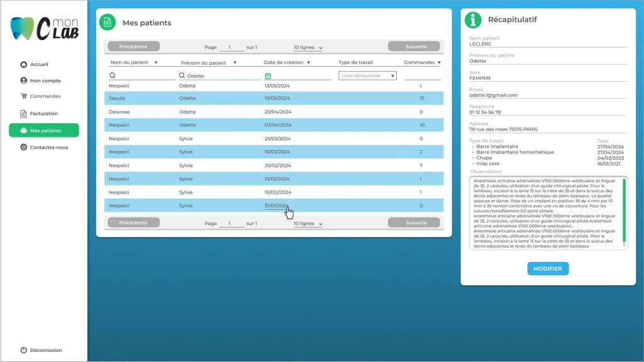Click the search icon in Nom filter

[113, 75]
